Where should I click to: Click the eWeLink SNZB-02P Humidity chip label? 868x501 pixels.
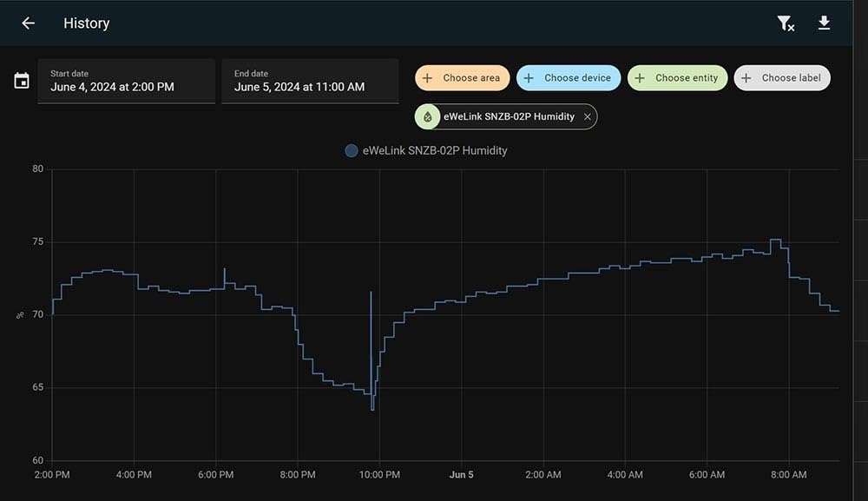509,116
